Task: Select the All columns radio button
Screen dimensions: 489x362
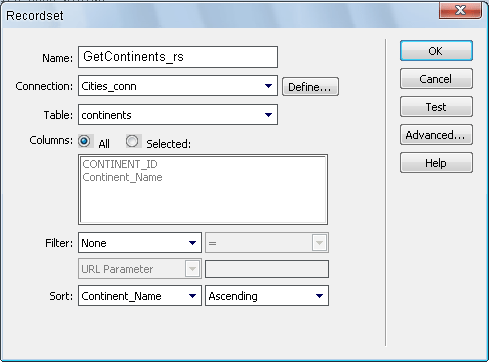Action: (x=84, y=141)
